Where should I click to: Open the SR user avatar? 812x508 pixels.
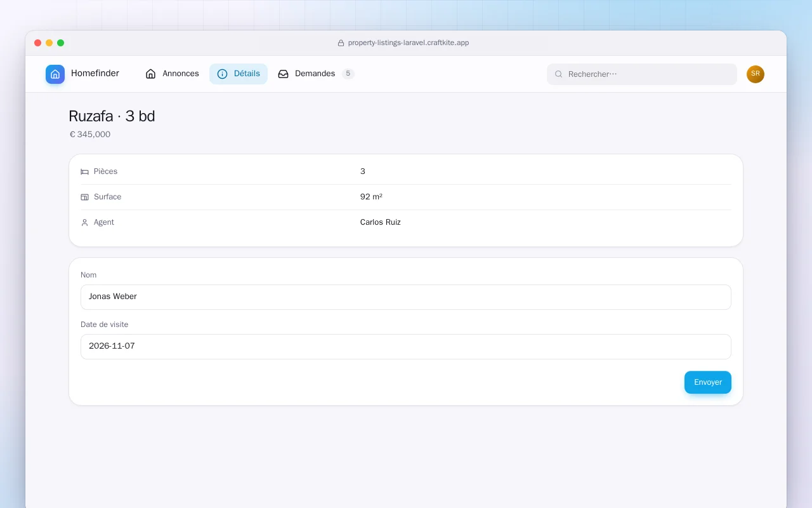coord(756,74)
